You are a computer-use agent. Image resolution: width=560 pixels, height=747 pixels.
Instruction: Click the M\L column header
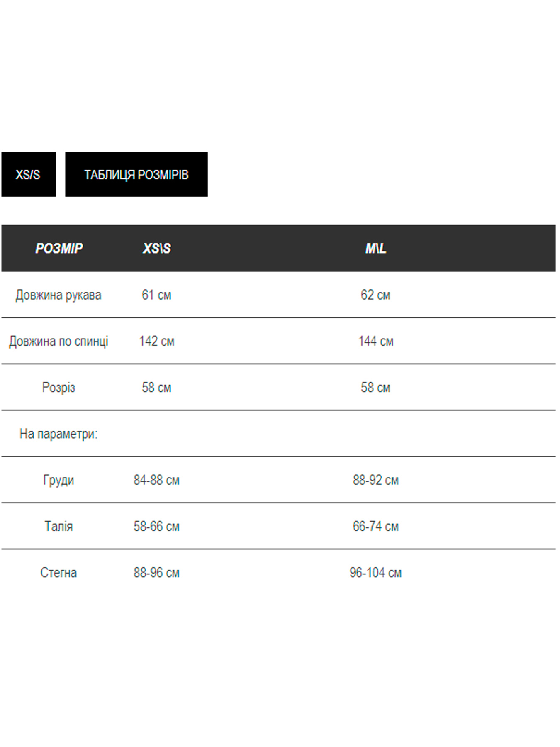pyautogui.click(x=375, y=248)
